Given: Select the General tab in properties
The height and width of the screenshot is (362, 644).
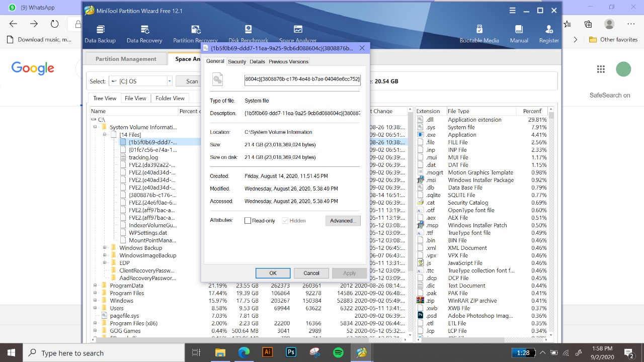Looking at the screenshot, I should 215,61.
